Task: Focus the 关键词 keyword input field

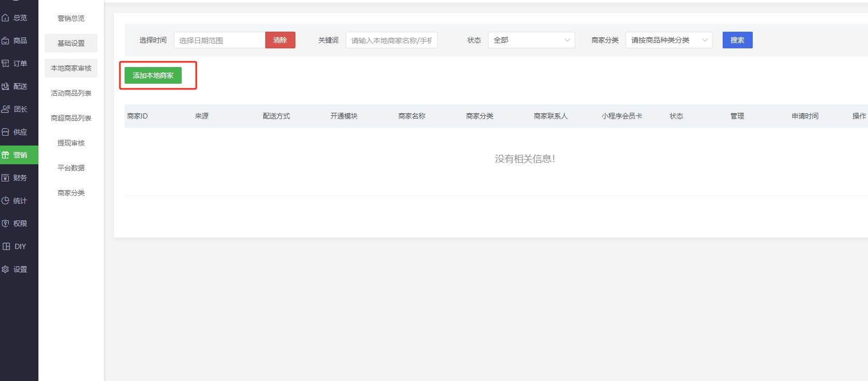Action: (x=391, y=40)
